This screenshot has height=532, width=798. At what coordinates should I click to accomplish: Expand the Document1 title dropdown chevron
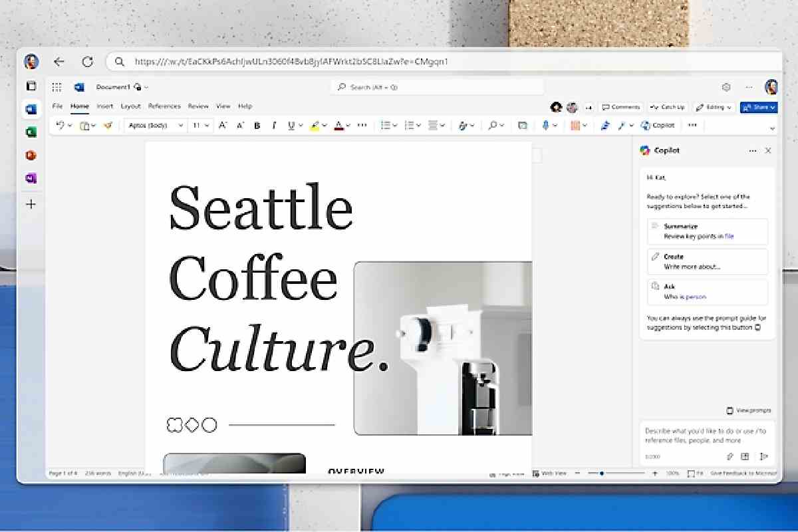(146, 87)
